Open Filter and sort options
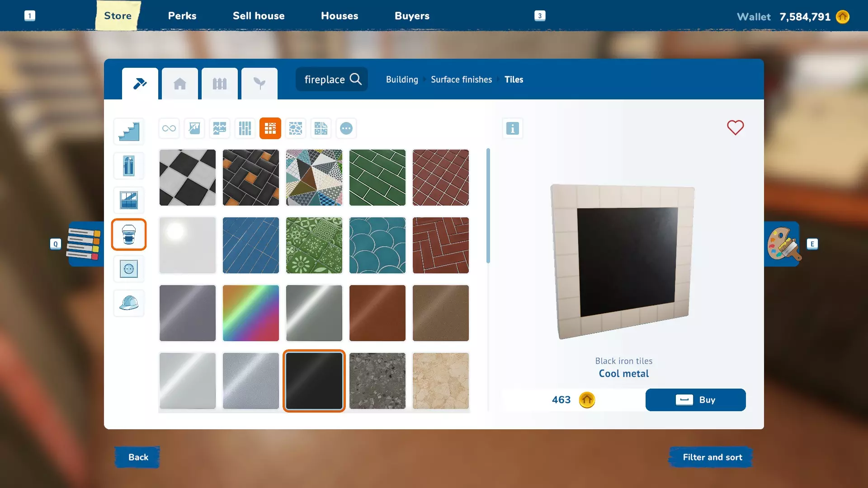Image resolution: width=868 pixels, height=488 pixels. coord(712,457)
